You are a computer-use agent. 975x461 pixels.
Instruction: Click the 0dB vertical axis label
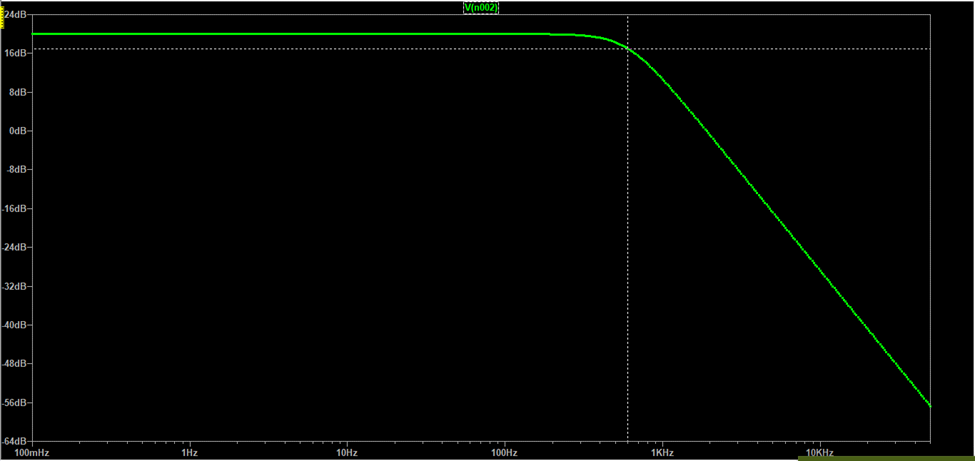pyautogui.click(x=19, y=131)
